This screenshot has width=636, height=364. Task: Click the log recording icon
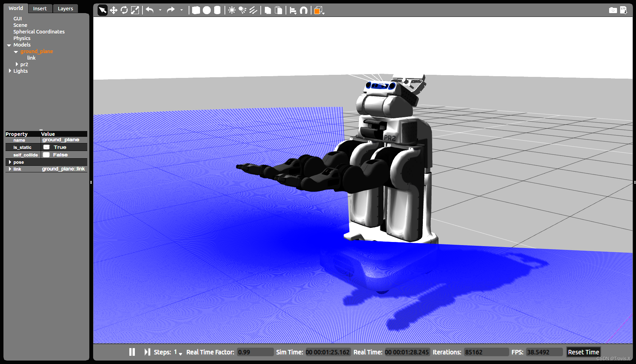tap(624, 10)
